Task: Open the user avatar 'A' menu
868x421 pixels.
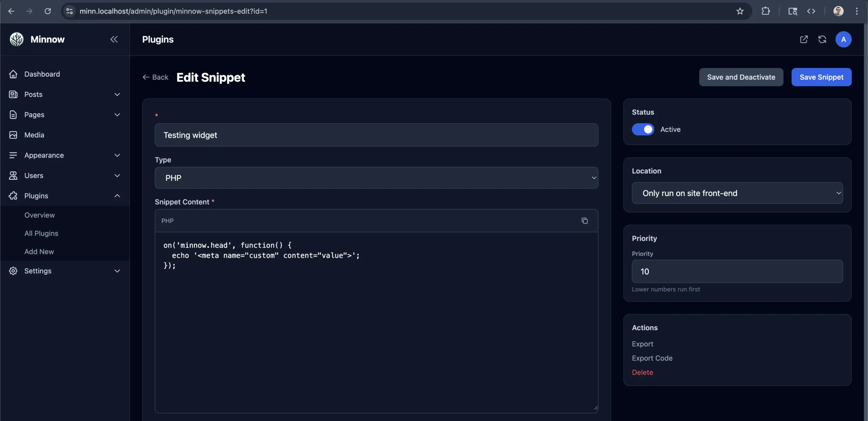Action: [843, 39]
